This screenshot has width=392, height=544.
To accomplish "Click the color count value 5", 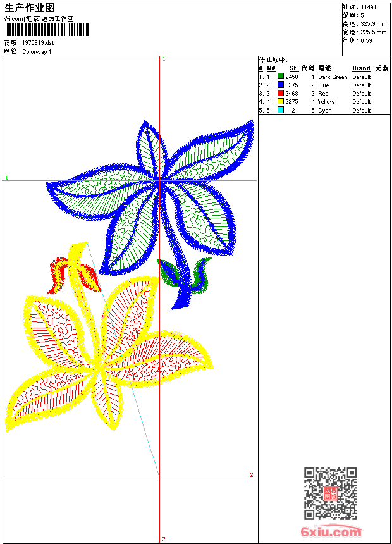I will tap(362, 16).
